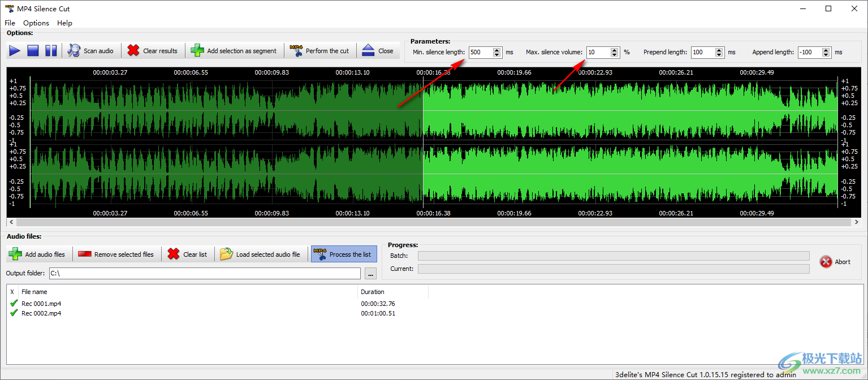Pause the audio playback

pyautogui.click(x=51, y=51)
